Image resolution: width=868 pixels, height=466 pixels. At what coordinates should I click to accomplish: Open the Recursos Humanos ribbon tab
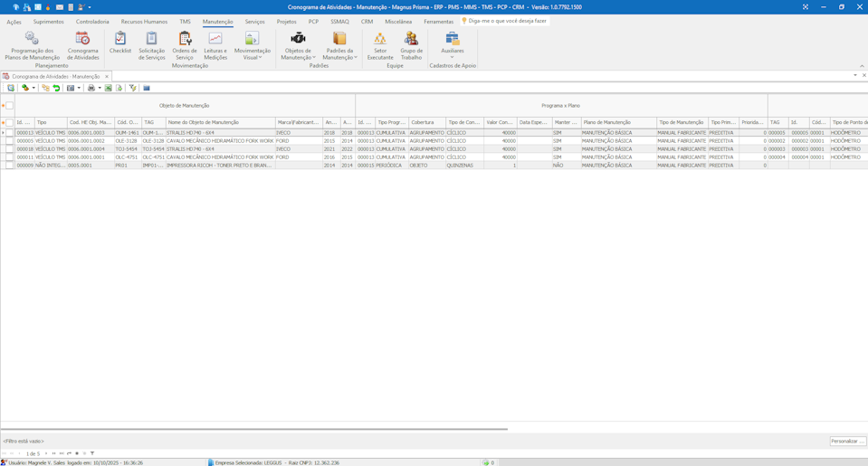click(144, 22)
